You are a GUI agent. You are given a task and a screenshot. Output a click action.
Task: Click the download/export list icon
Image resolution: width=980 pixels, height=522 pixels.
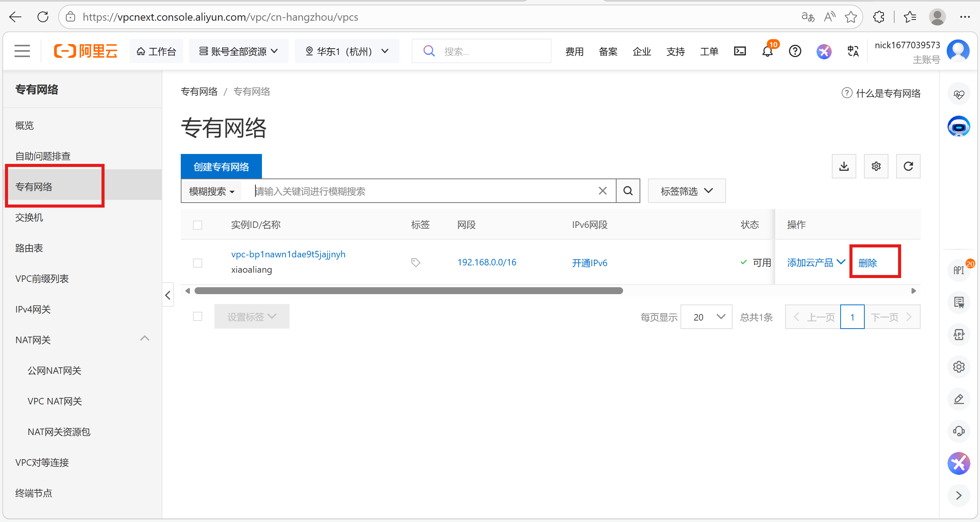(x=844, y=166)
